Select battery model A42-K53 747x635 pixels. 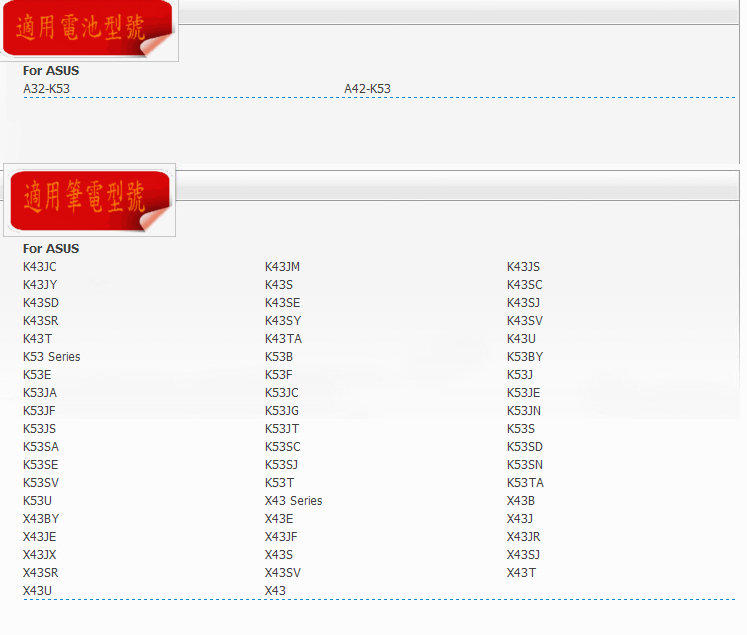pos(367,89)
